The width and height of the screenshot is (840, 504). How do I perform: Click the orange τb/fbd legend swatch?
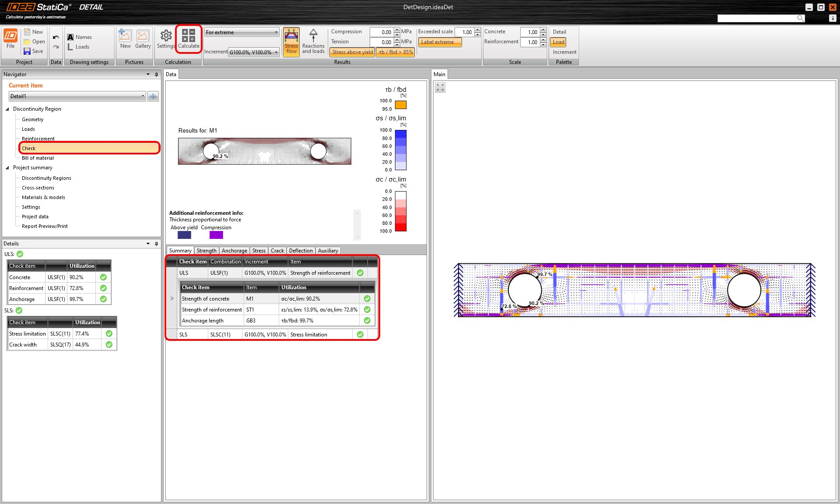[x=401, y=105]
